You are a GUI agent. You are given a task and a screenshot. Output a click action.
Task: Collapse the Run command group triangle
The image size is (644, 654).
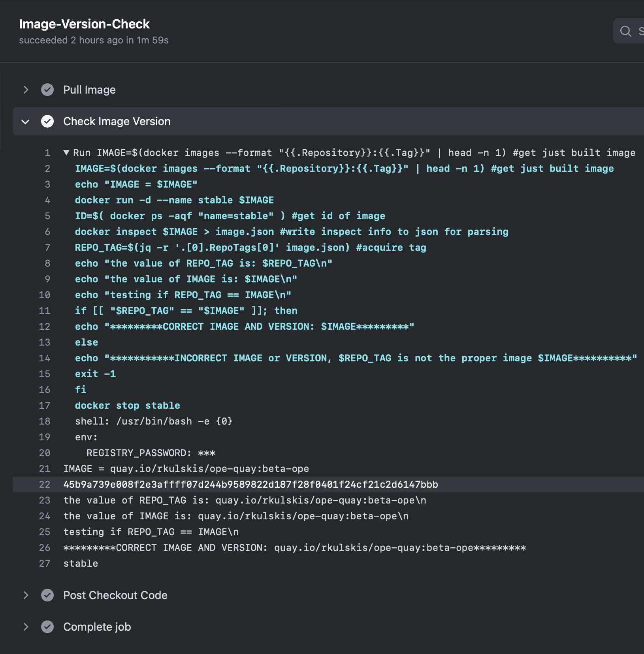(66, 153)
